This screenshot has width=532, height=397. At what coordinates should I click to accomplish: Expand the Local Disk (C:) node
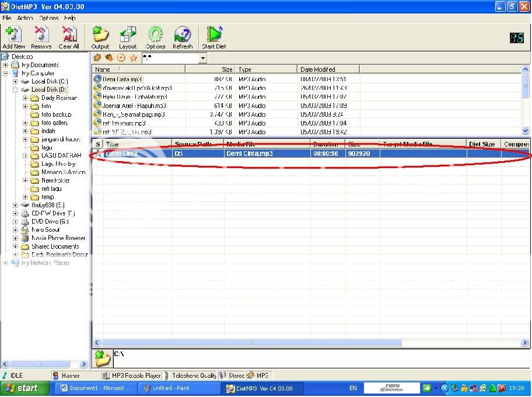click(x=15, y=82)
